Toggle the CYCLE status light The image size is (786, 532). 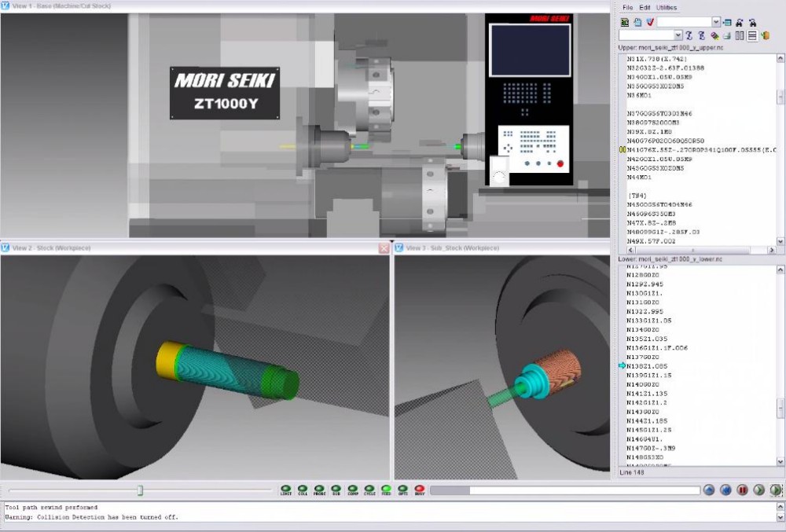coord(369,490)
